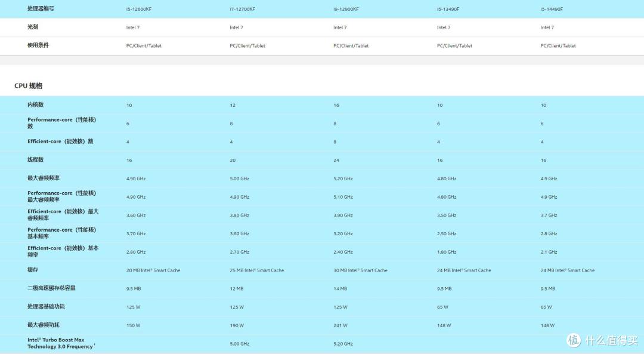Click the Efficient-core 基本频率 label
This screenshot has width=644, height=354.
point(63,251)
